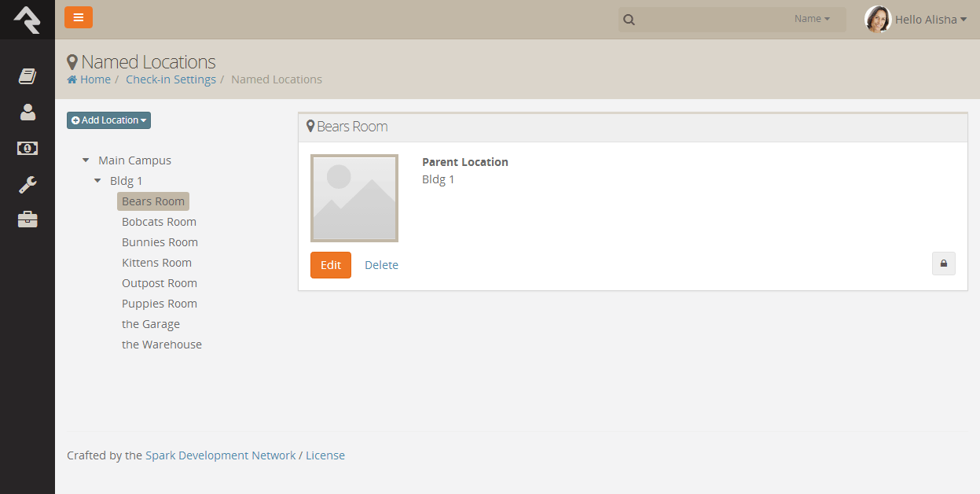Click the lock security button
This screenshot has width=980, height=494.
point(943,264)
